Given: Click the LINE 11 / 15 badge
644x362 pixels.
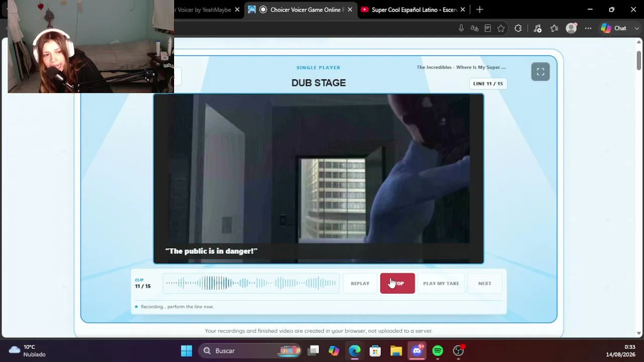Looking at the screenshot, I should 488,83.
